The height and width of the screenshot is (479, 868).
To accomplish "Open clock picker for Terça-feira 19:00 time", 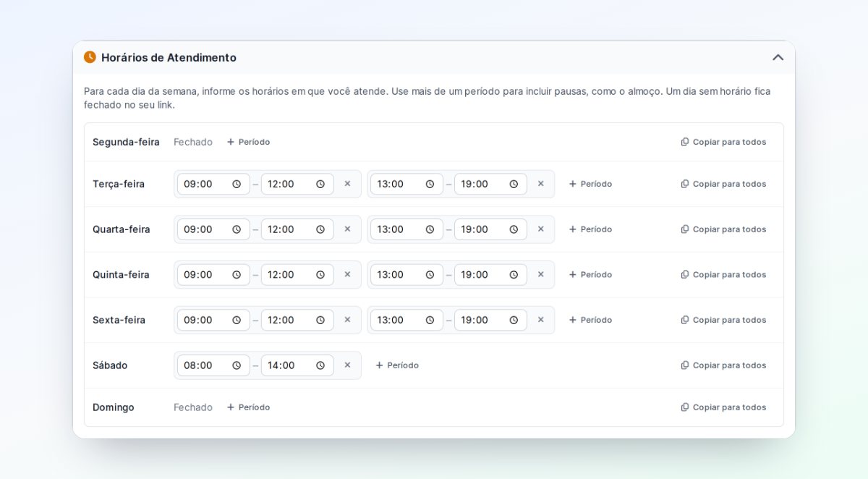I will tap(514, 184).
